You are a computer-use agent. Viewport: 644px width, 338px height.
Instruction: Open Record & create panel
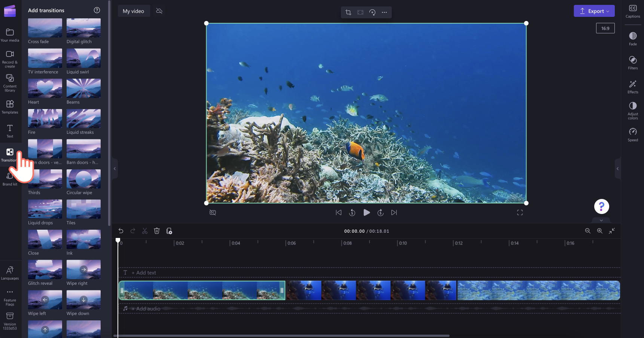coord(10,59)
